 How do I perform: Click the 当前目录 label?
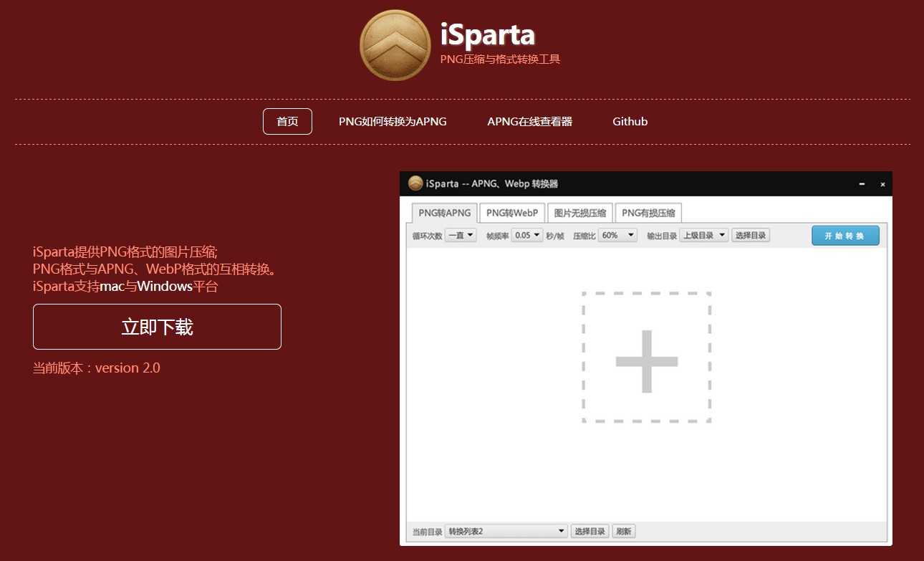click(428, 532)
